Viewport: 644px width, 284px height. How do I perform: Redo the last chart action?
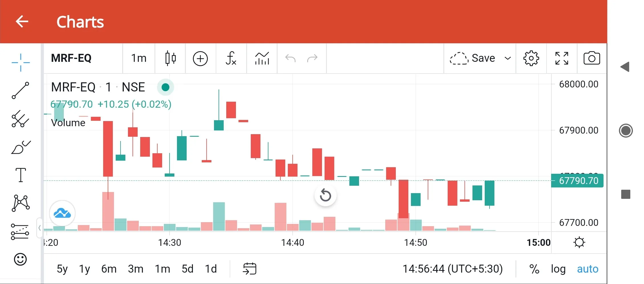(312, 58)
